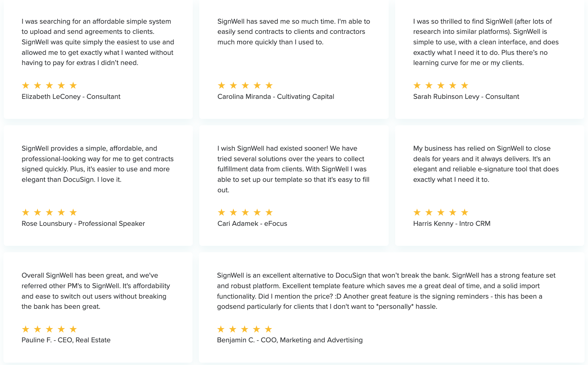Click third star in Benjamin C.'s rating

(245, 329)
